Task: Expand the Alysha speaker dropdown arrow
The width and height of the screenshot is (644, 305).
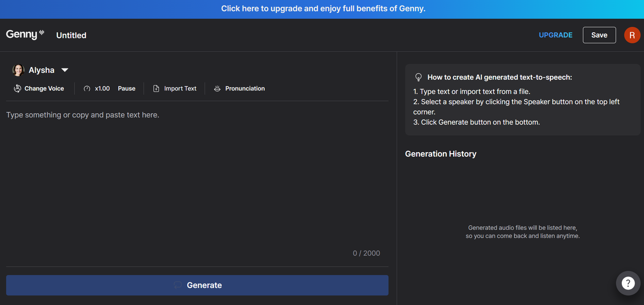Action: [x=64, y=70]
